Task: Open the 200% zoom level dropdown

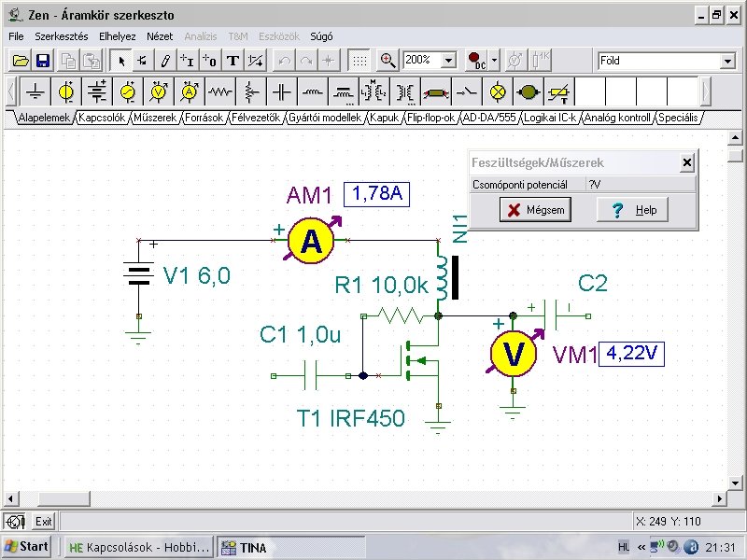Action: coord(448,61)
